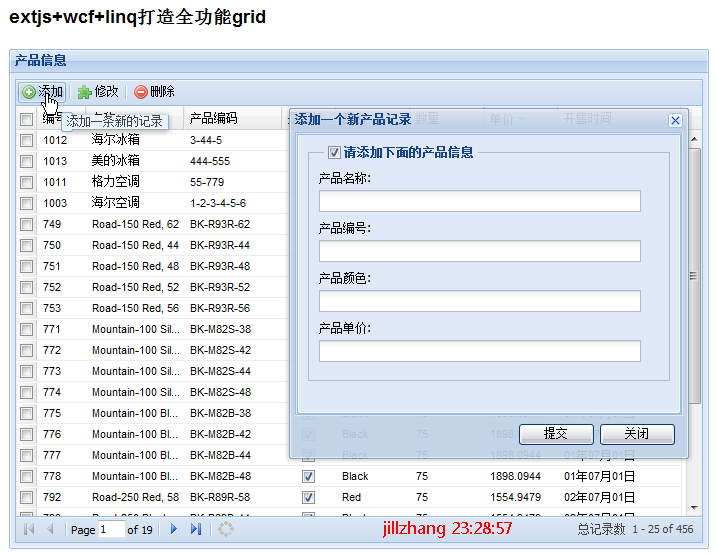The width and height of the screenshot is (717, 554).
Task: Close the 添加一个新产品记录 dialog with X
Action: tap(675, 120)
